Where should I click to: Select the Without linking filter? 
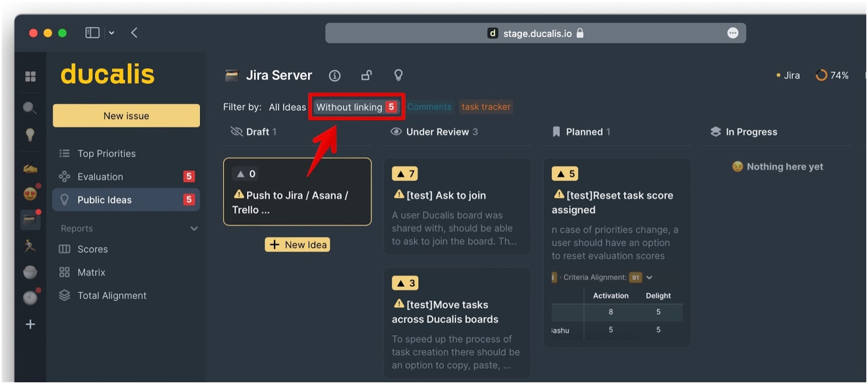[356, 107]
